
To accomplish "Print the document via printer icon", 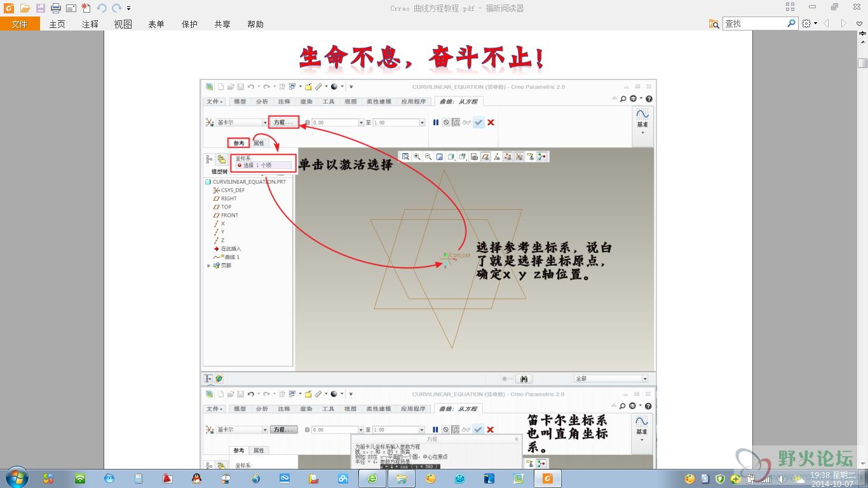I will (55, 8).
